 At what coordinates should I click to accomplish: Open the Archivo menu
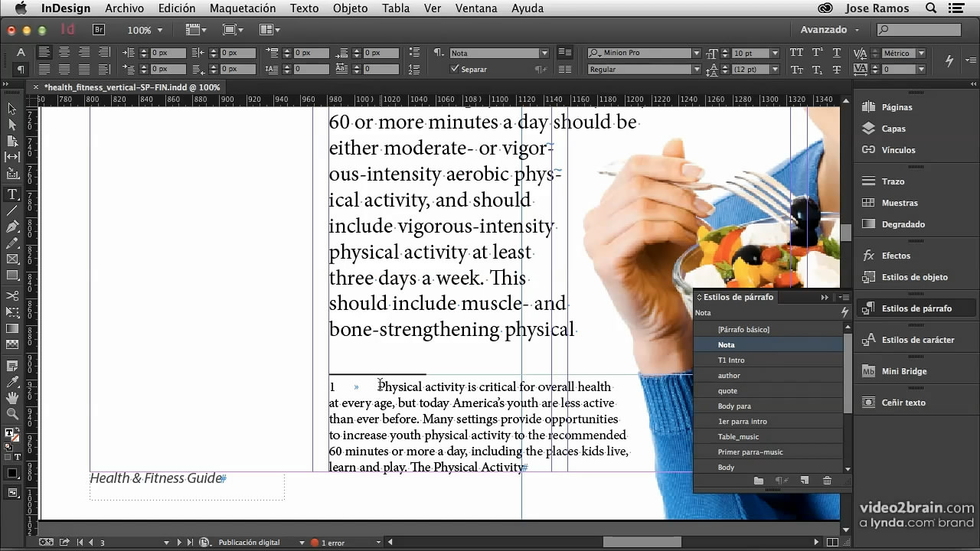pos(124,8)
